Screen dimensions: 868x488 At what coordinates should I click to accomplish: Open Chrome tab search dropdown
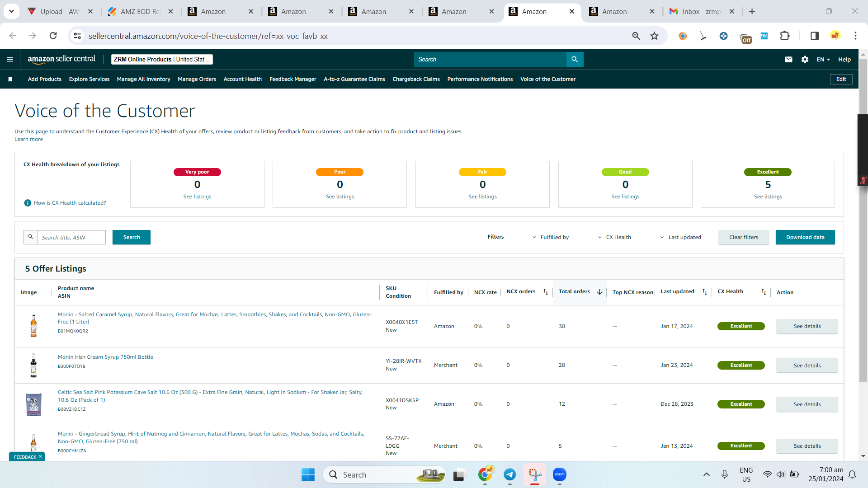pyautogui.click(x=11, y=11)
